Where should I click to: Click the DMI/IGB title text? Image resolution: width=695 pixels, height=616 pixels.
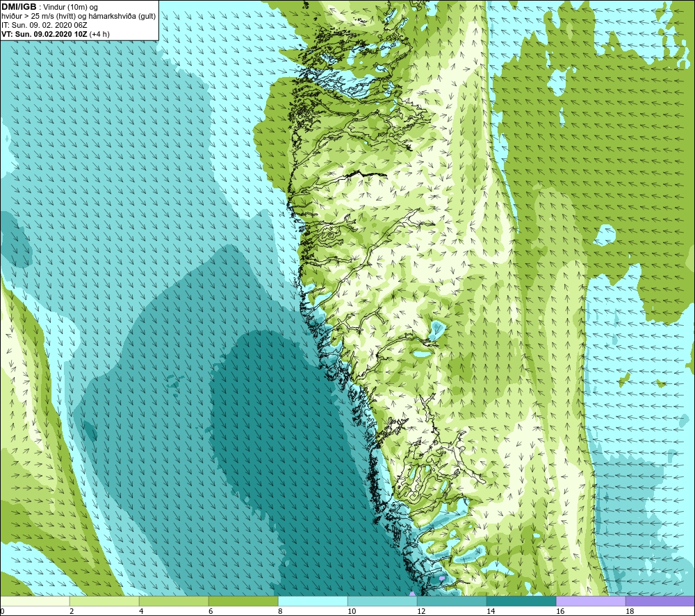click(19, 7)
